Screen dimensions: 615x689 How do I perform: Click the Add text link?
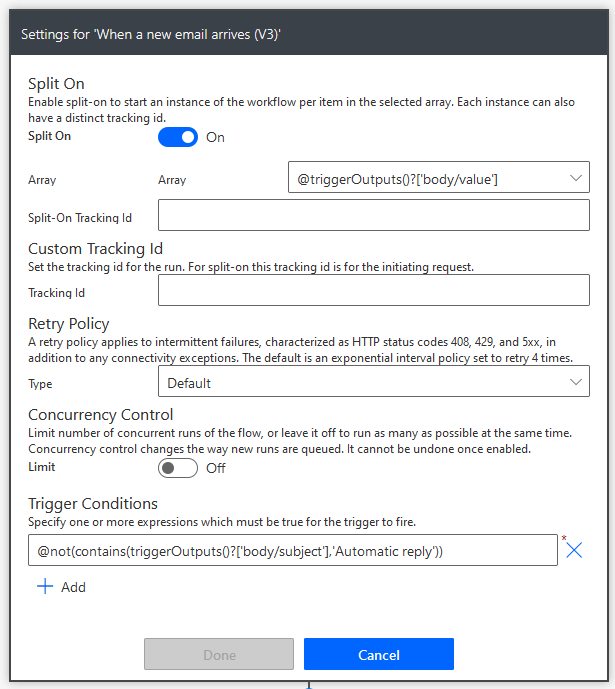pyautogui.click(x=73, y=588)
